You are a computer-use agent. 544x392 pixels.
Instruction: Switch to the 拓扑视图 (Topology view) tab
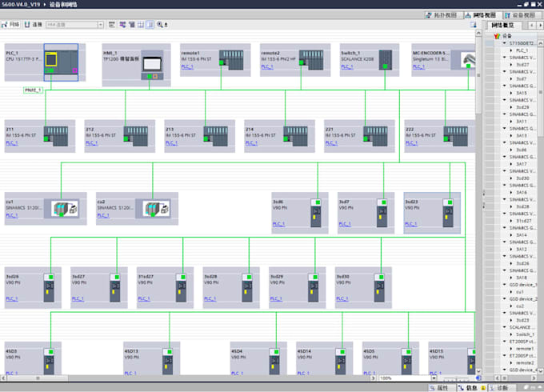point(442,15)
